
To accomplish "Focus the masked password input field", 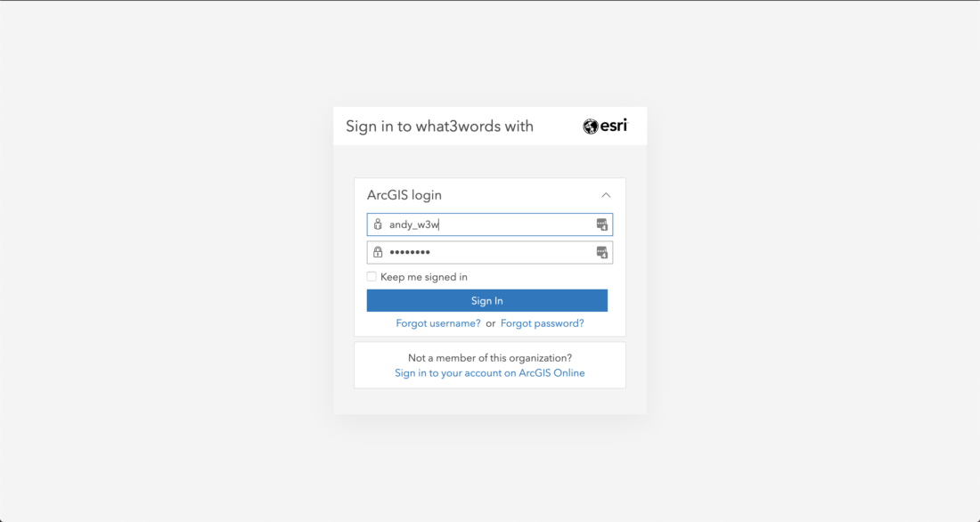I will 489,253.
